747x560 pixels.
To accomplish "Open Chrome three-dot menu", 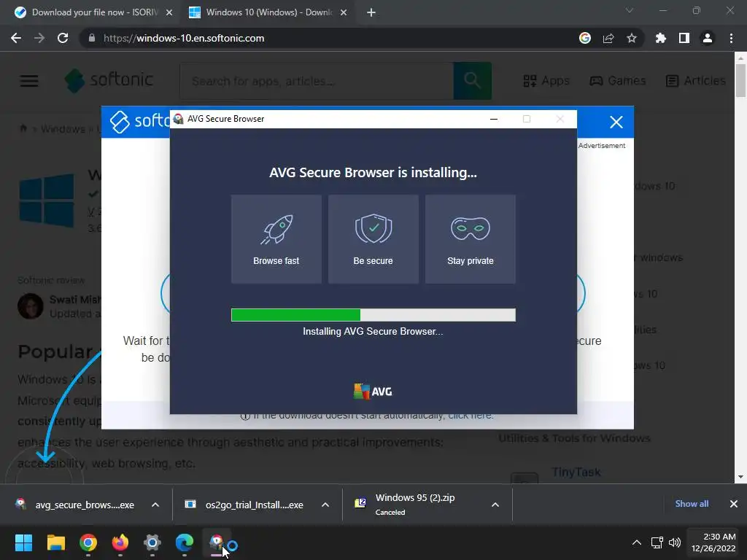I will click(x=731, y=38).
